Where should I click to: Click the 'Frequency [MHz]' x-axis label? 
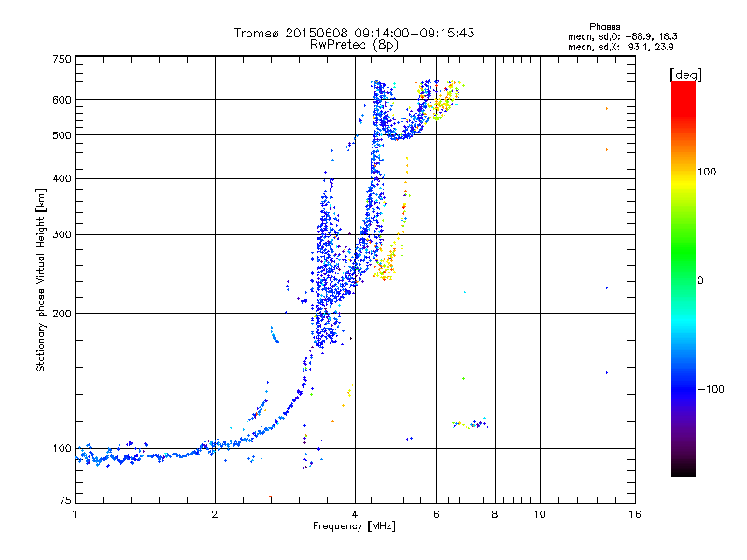tap(354, 526)
